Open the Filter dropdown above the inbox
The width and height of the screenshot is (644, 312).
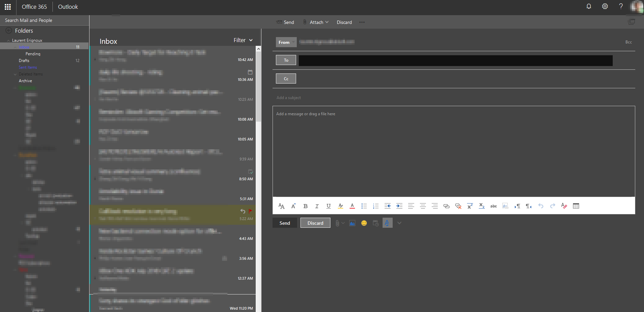click(243, 40)
